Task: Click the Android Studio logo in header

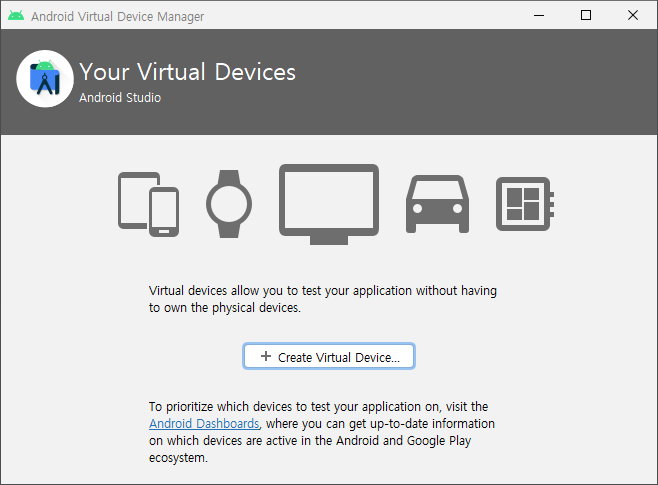Action: pos(45,79)
